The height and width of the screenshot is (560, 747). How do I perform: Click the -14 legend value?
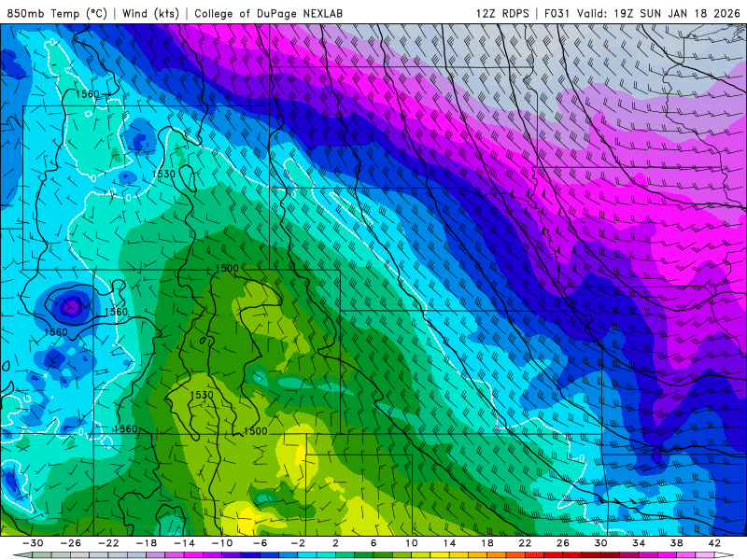coord(184,543)
